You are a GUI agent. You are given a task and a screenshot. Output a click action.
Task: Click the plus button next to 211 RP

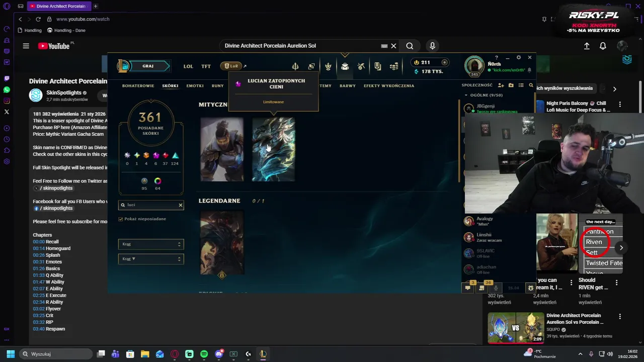pos(444,62)
